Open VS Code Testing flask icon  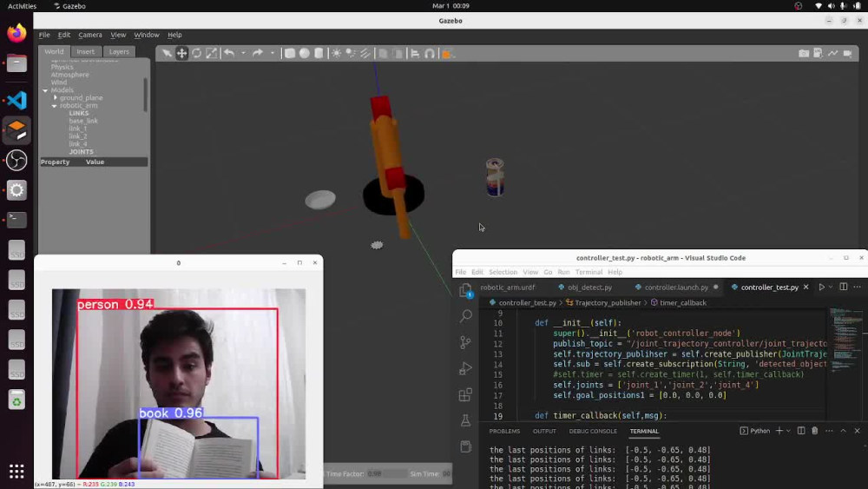point(465,420)
